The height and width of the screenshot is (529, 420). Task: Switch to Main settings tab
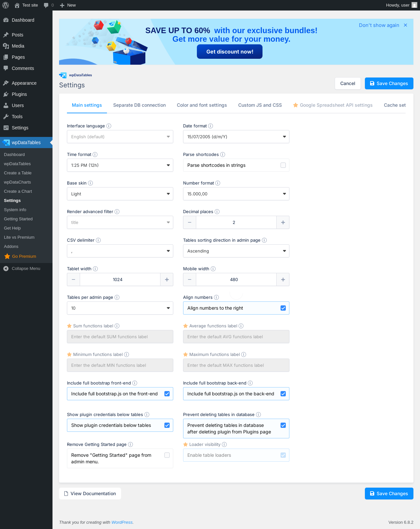point(87,105)
